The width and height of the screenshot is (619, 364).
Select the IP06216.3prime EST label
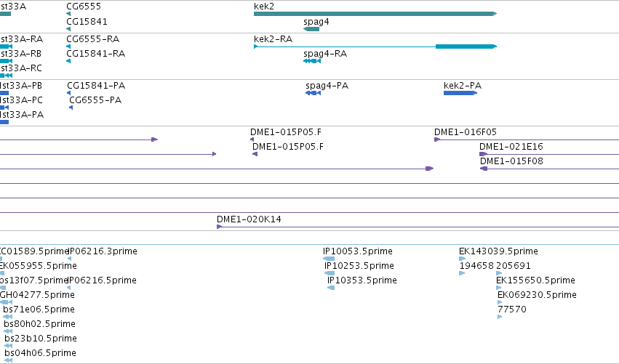(103, 251)
